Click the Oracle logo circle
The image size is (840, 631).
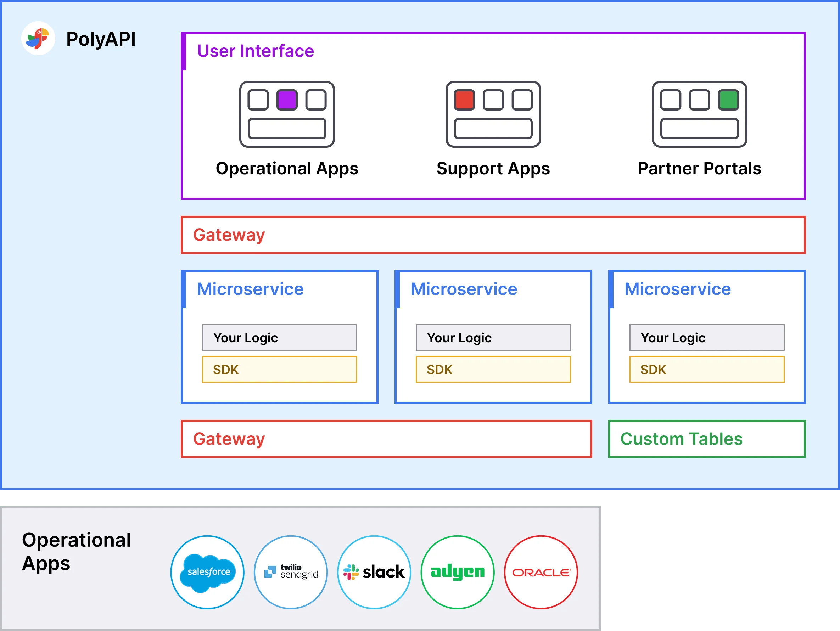(x=541, y=572)
